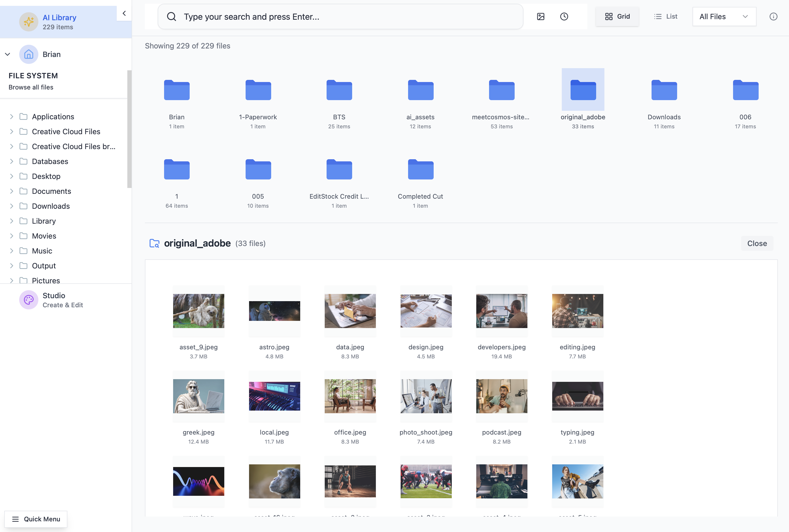The width and height of the screenshot is (789, 532).
Task: Open the astro.jpeg thumbnail
Action: click(x=274, y=311)
